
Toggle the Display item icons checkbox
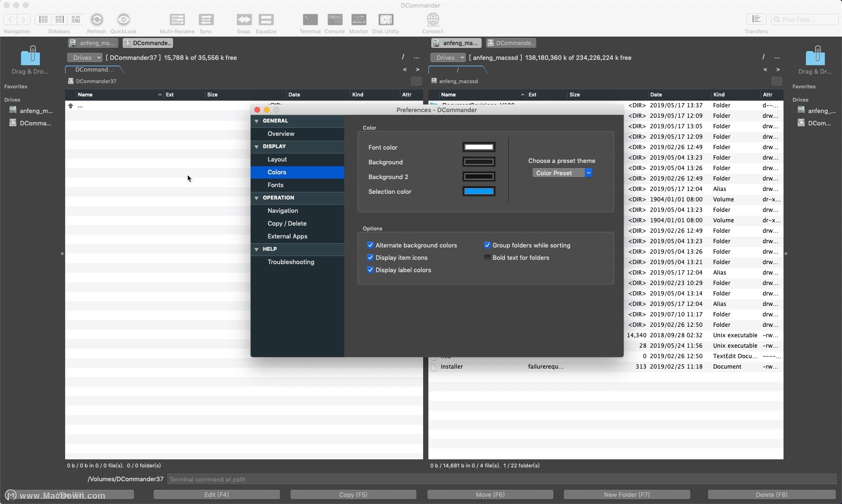370,257
